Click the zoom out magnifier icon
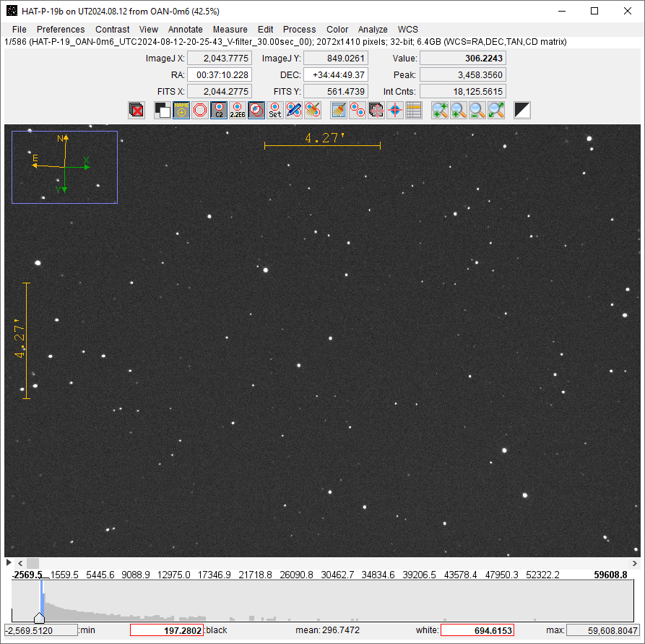Screen dimensions: 645x644 [x=477, y=110]
